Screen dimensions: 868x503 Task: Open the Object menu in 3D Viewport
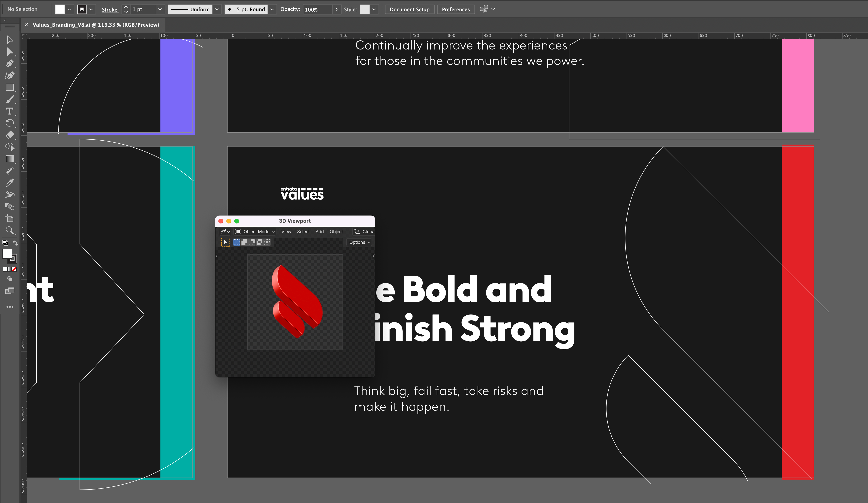[336, 232]
